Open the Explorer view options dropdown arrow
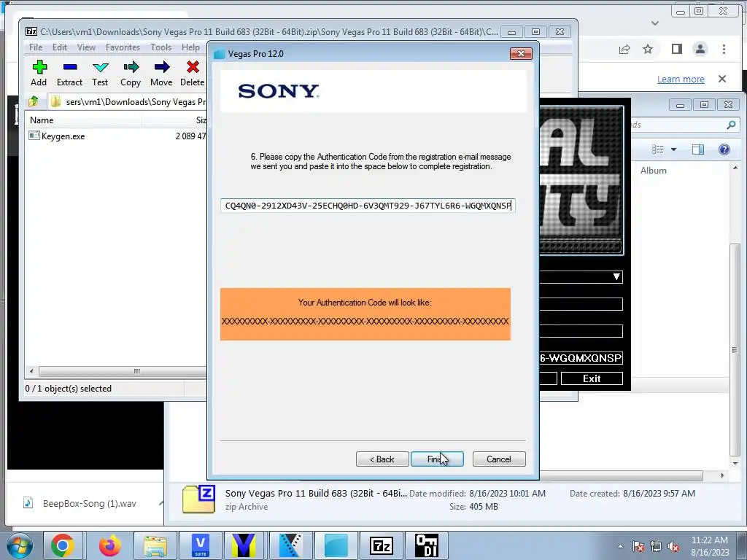Image resolution: width=747 pixels, height=560 pixels. point(673,149)
